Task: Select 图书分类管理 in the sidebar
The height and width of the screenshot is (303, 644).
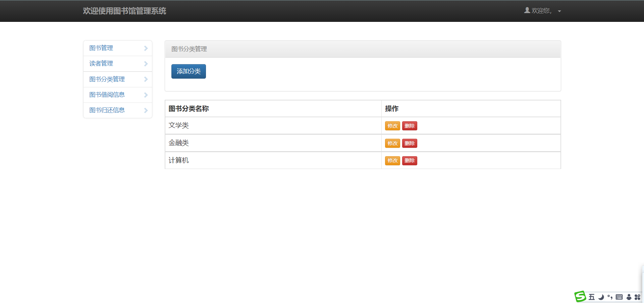Action: tap(118, 79)
